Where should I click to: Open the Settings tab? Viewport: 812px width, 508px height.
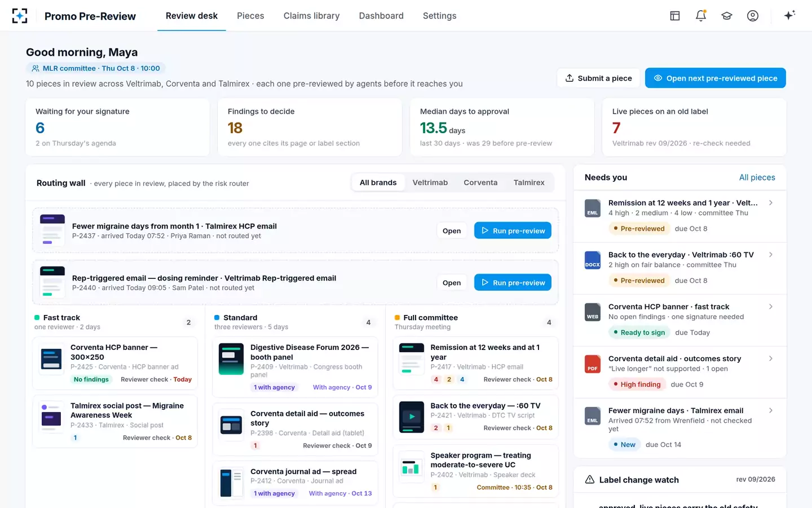440,16
